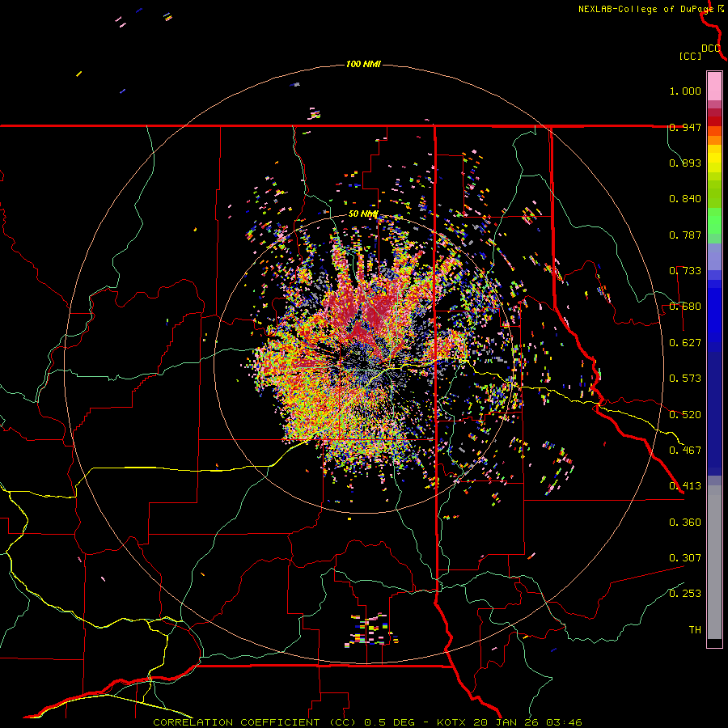This screenshot has width=728, height=728.
Task: Click the 0.520 scale value
Action: (x=685, y=415)
